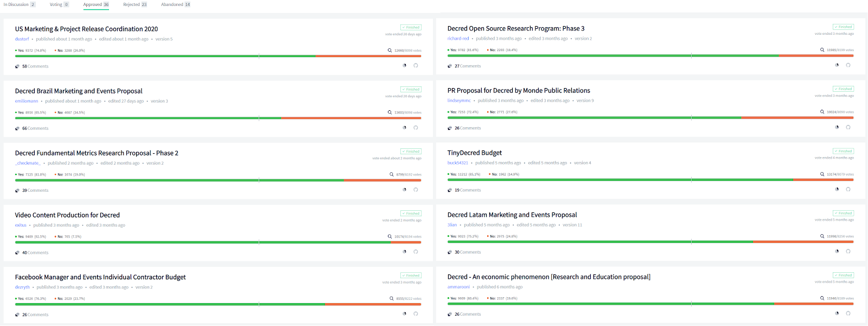
Task: Open GitHub icon on US Marketing proposal
Action: [x=416, y=65]
